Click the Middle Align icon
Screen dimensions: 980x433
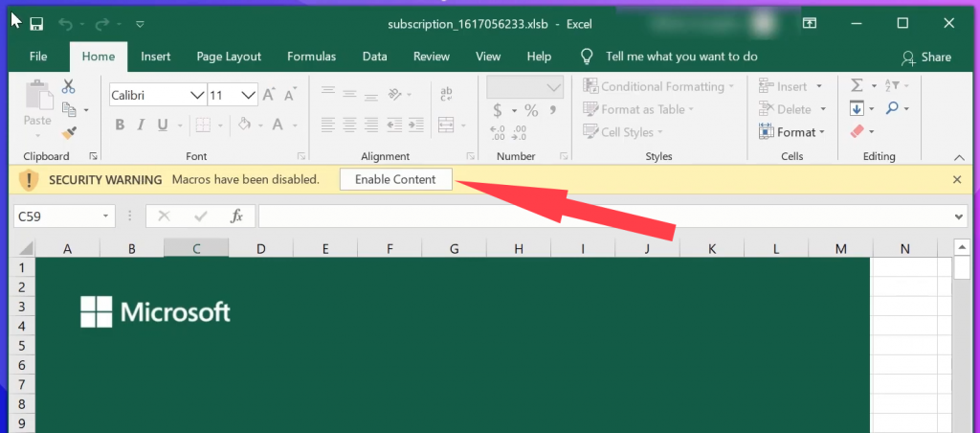tap(349, 95)
